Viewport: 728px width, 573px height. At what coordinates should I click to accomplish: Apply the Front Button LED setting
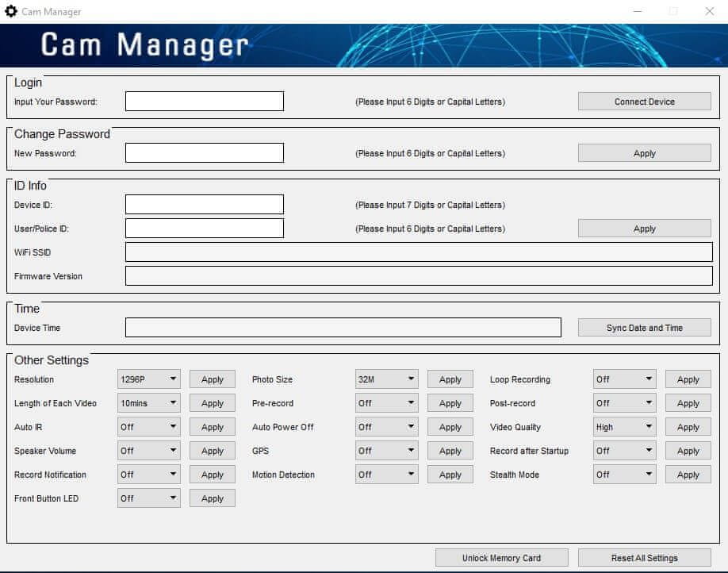tap(212, 498)
